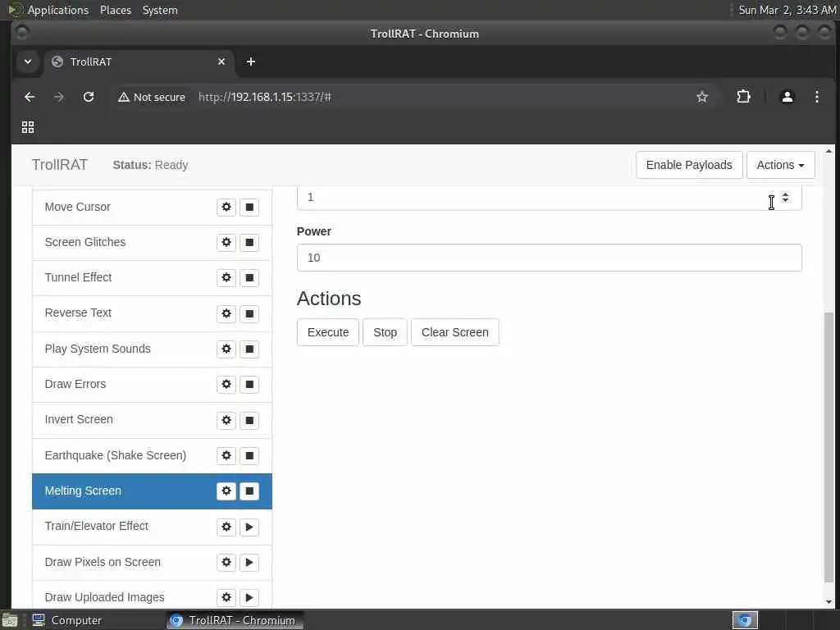Stop the Screen Glitches payload
Viewport: 840px width, 630px height.
(249, 242)
